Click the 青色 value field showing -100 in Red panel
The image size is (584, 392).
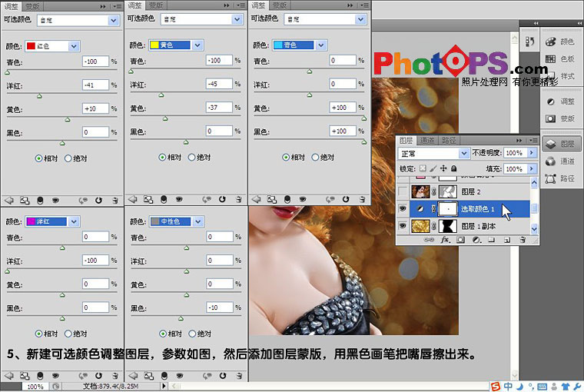coord(96,61)
